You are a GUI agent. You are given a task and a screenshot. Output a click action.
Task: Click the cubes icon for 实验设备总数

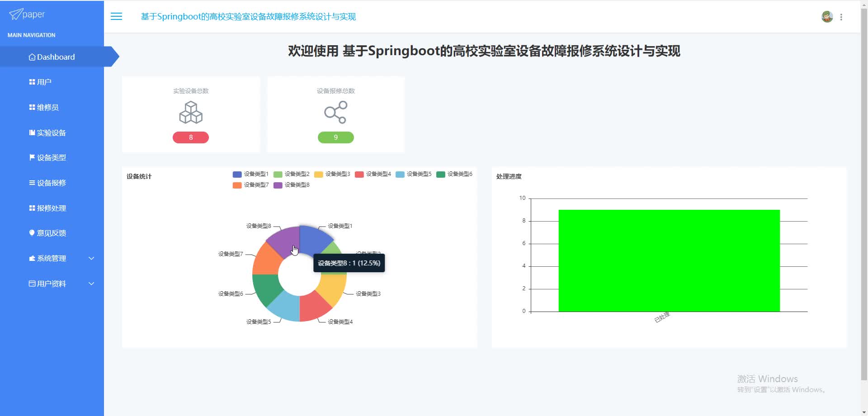click(x=191, y=112)
